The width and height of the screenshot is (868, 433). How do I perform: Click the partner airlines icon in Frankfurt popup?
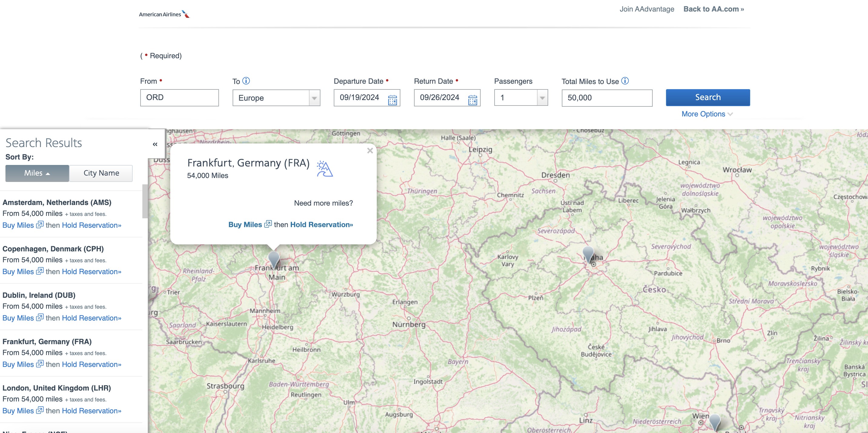point(324,168)
